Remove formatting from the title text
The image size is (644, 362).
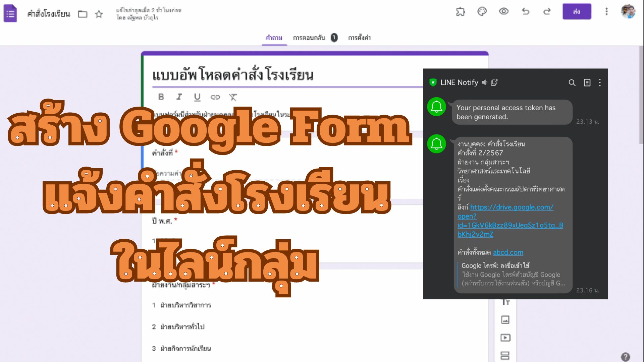233,97
